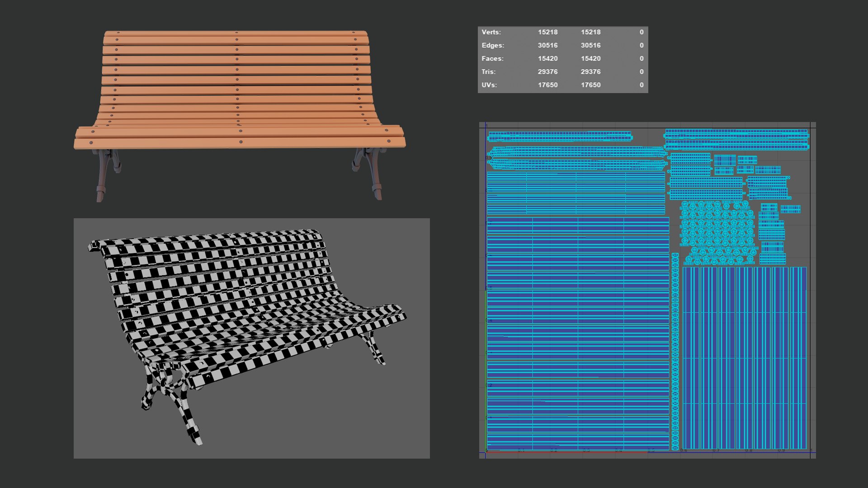Viewport: 868px width, 488px height.
Task: Click the 30516 value beside Edges label
Action: tap(547, 45)
